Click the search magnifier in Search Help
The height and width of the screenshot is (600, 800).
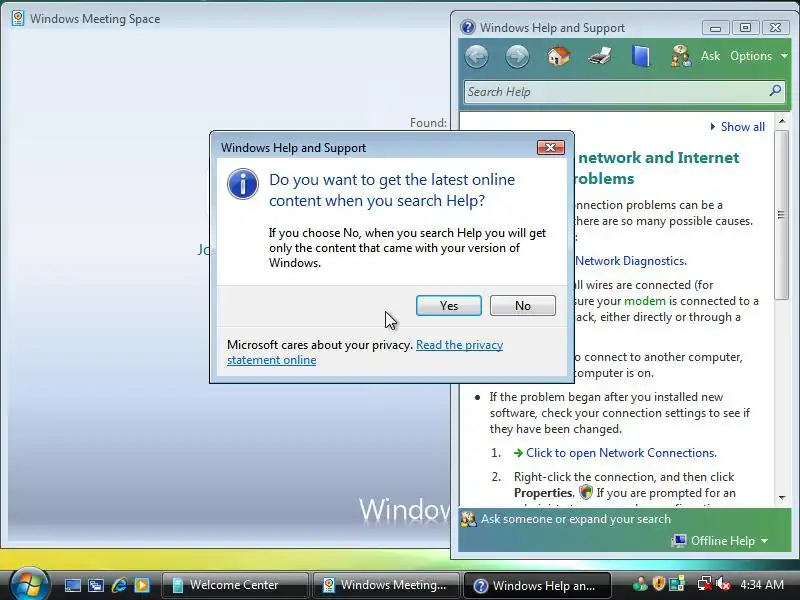click(775, 91)
